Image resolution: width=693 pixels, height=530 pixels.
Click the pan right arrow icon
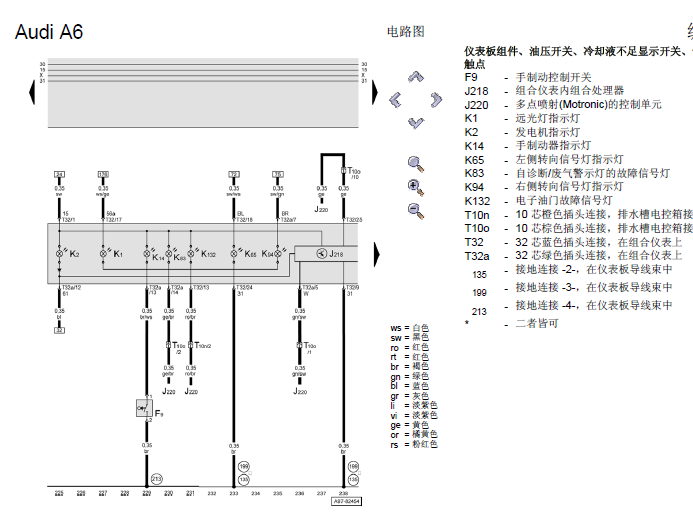coord(436,99)
